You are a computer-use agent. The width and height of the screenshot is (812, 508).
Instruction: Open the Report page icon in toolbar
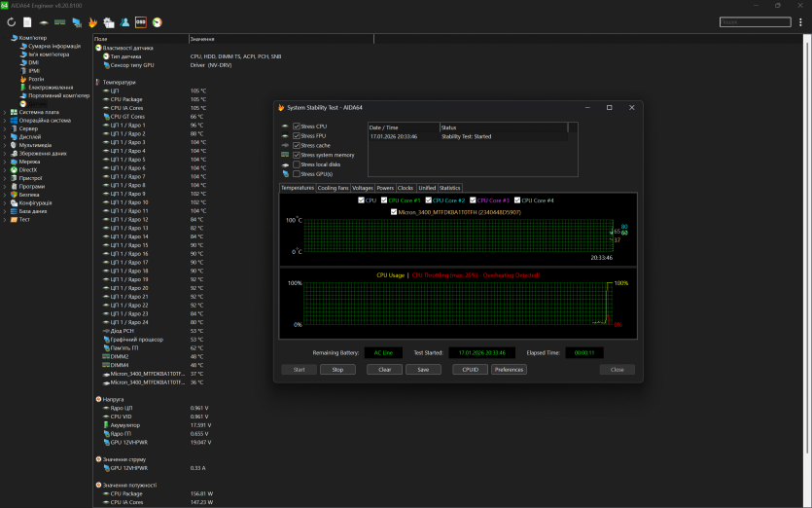coord(27,21)
